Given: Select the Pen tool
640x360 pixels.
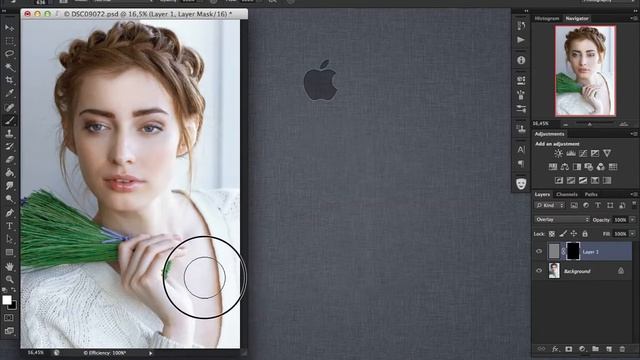Looking at the screenshot, I should 9,213.
